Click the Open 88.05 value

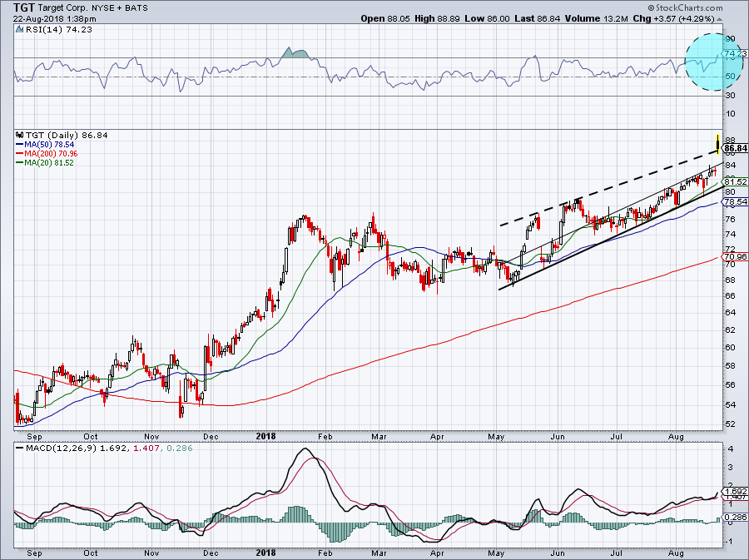(385, 18)
